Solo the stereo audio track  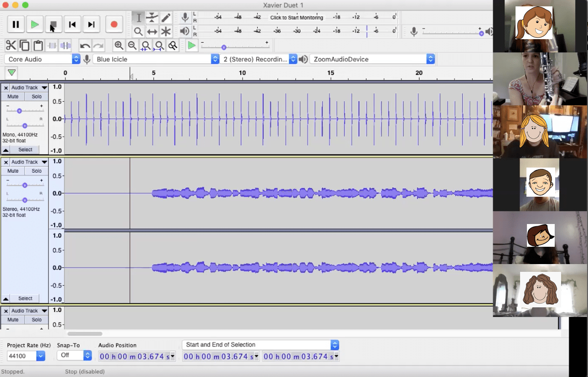coord(36,171)
